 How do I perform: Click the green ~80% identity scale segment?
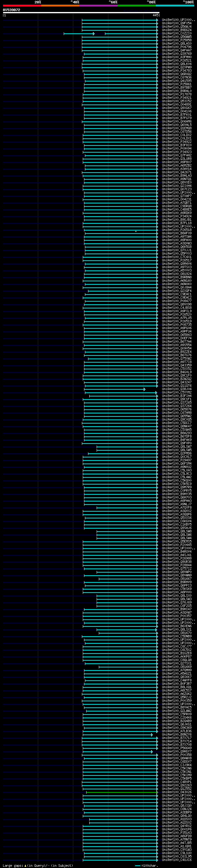(x=137, y=6)
